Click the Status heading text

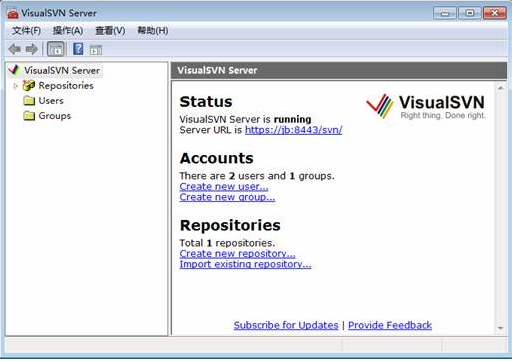pyautogui.click(x=206, y=102)
